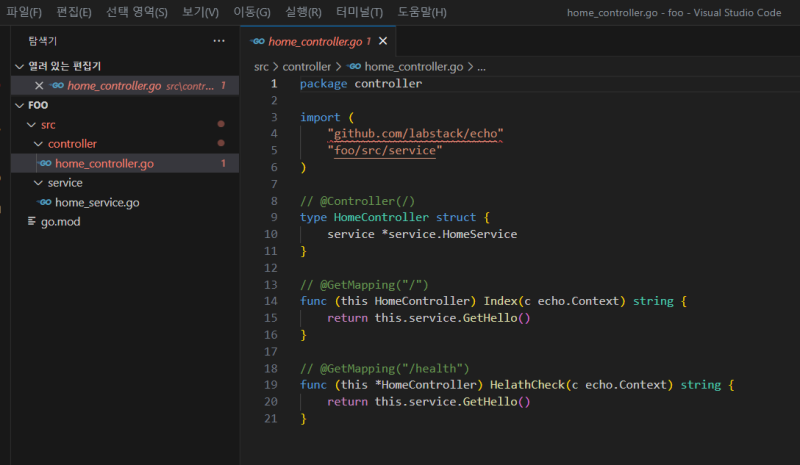Open home_service.go from the explorer tree

click(97, 202)
